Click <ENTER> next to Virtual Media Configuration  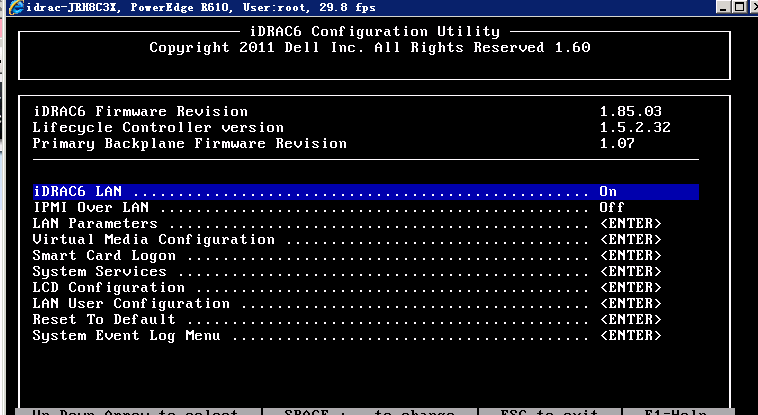click(630, 239)
